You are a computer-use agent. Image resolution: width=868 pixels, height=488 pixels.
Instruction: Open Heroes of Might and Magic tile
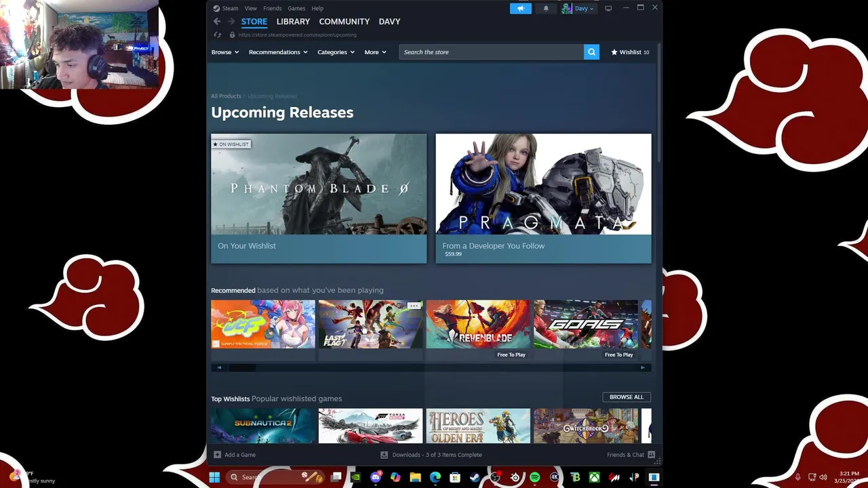coord(478,426)
